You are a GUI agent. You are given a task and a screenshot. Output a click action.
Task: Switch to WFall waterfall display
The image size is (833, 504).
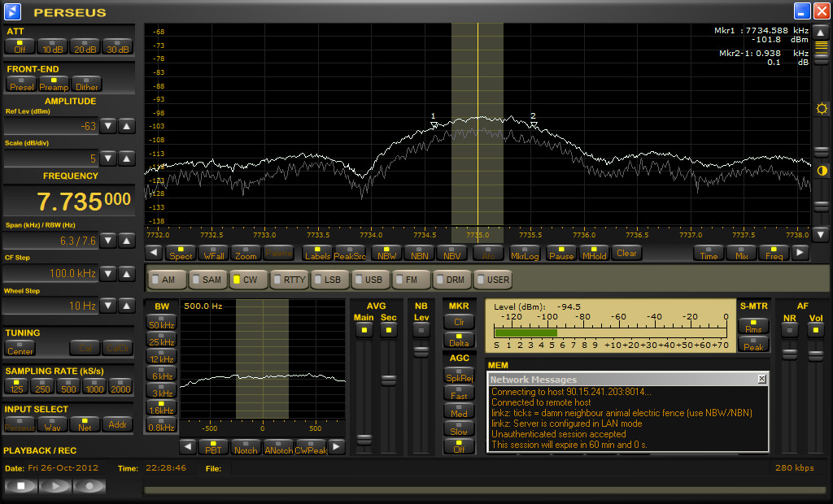point(214,253)
